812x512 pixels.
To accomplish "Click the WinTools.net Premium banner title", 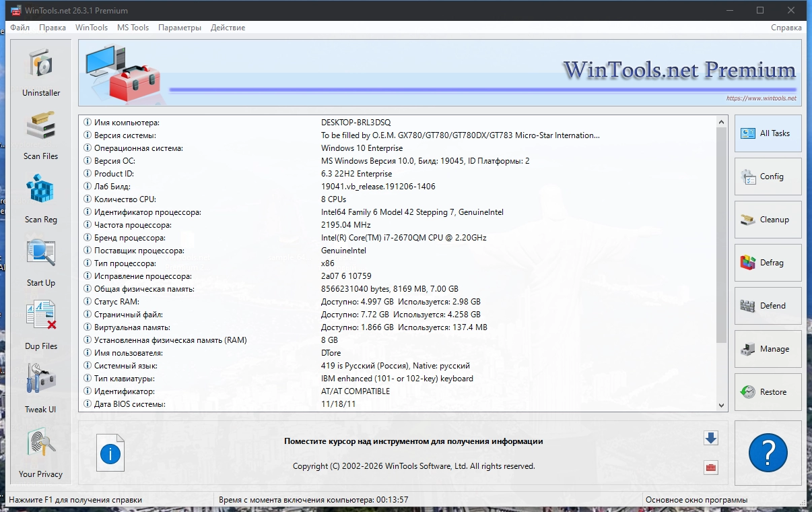I will (679, 70).
